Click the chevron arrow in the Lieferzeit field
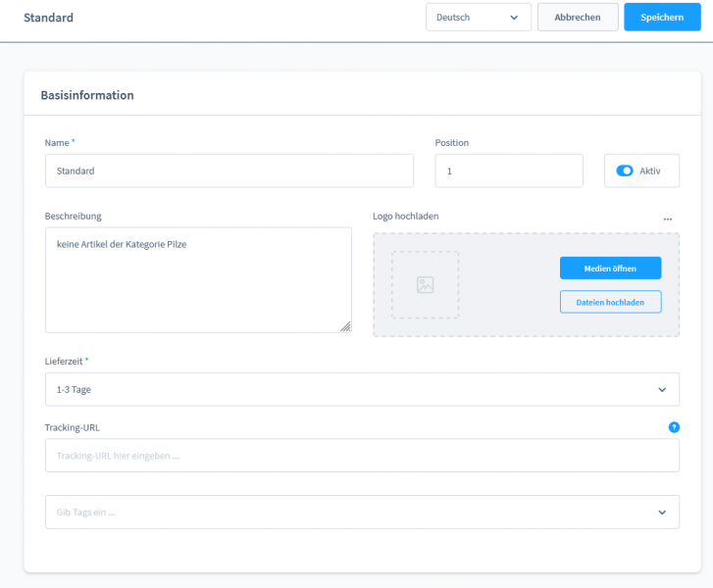Screen dimensions: 713x588 [x=662, y=389]
